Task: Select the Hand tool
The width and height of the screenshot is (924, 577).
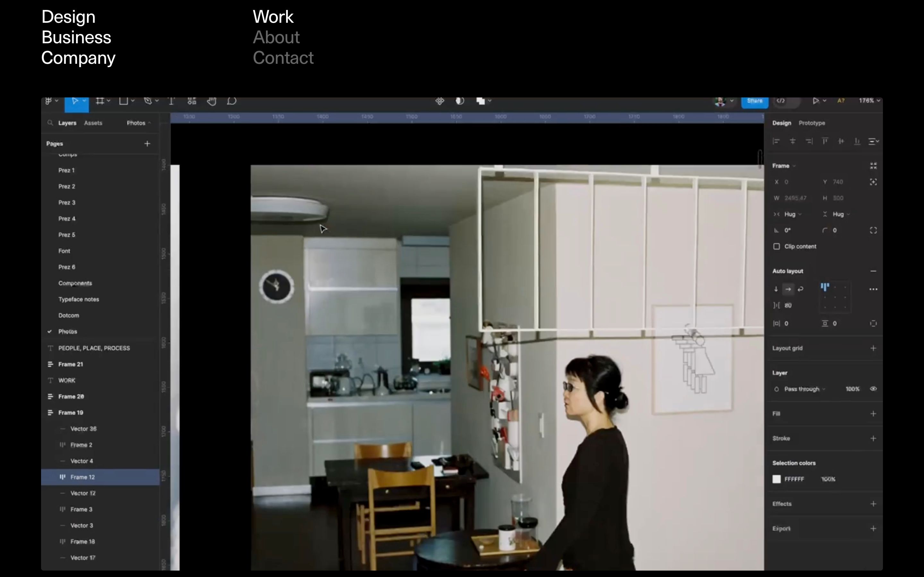Action: pos(211,101)
